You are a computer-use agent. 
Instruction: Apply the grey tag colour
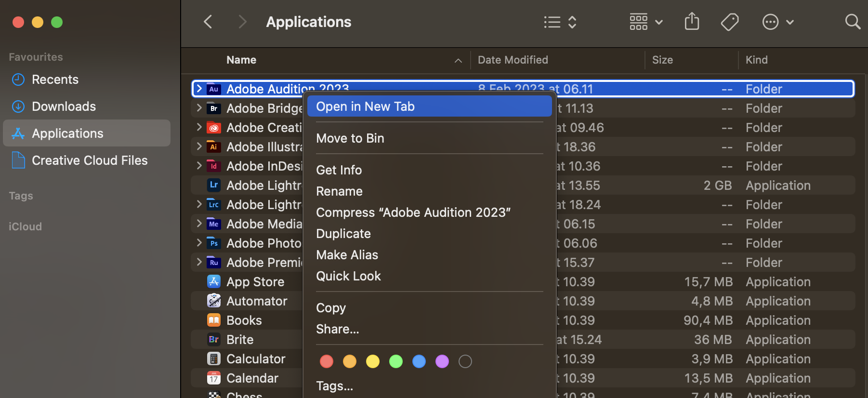[x=465, y=361]
